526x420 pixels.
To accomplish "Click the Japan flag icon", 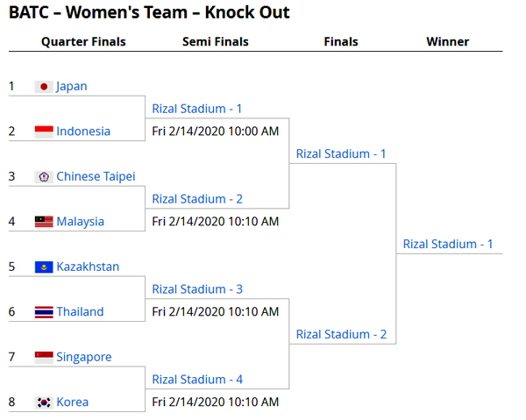I will pyautogui.click(x=44, y=87).
